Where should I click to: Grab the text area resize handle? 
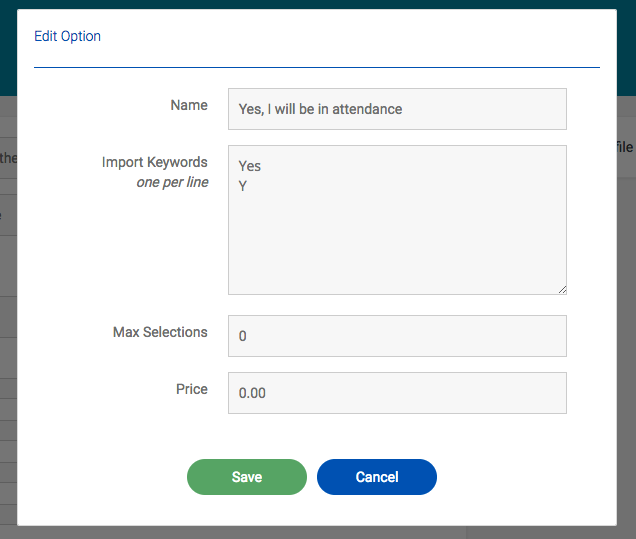562,290
